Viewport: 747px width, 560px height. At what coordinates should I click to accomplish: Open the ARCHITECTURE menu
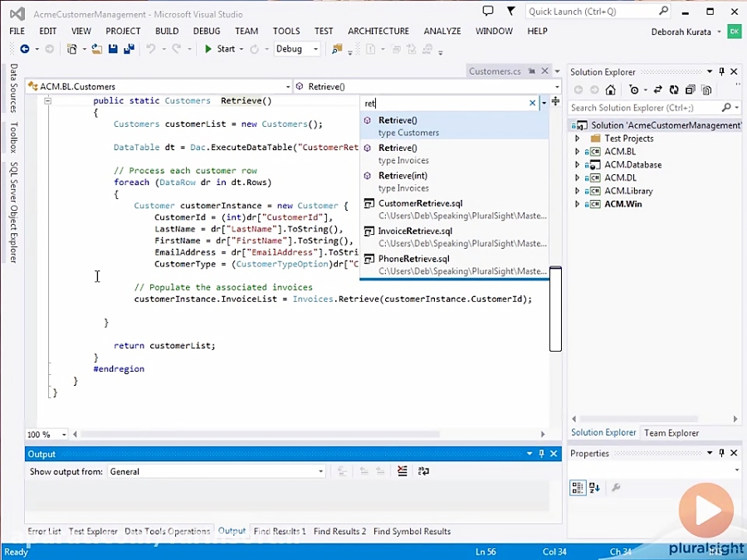378,31
